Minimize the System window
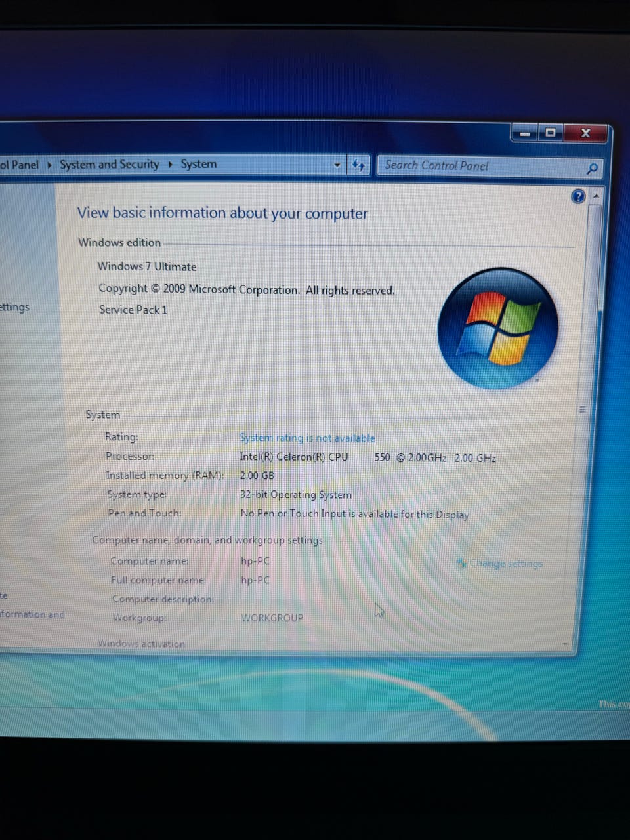630x840 pixels. [x=524, y=133]
